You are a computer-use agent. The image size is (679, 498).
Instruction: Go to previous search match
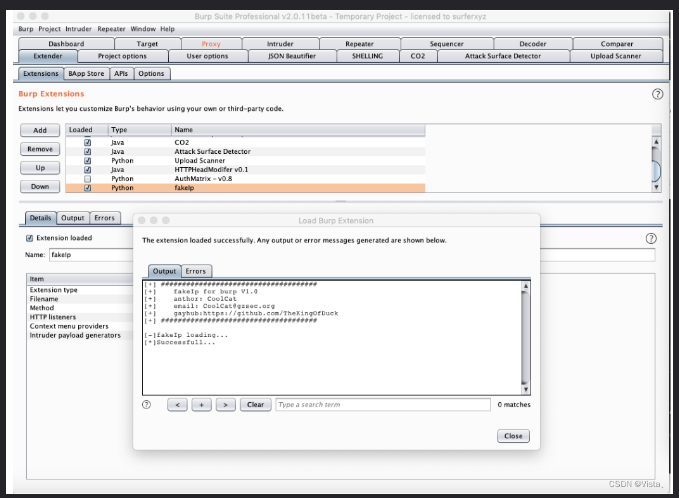tap(177, 404)
